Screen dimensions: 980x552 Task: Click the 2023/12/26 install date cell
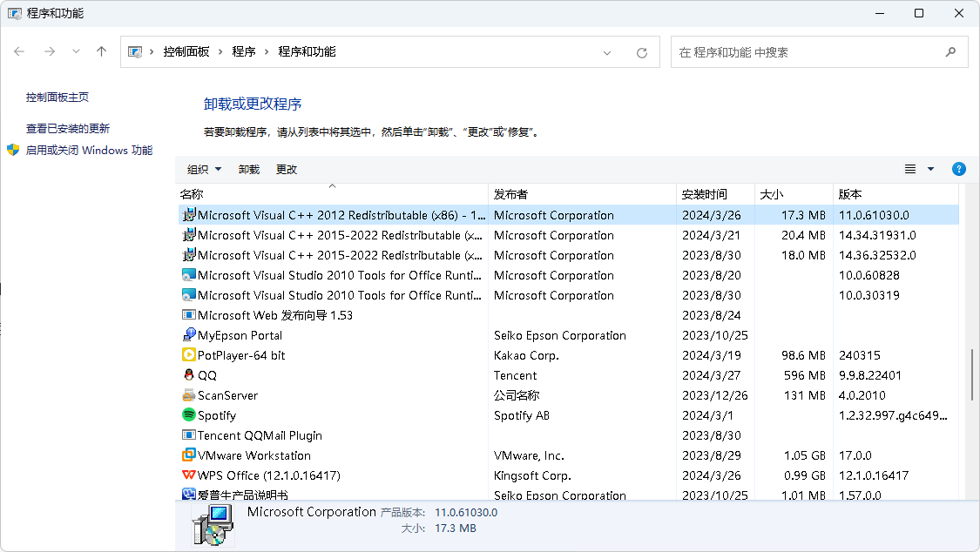tap(714, 395)
